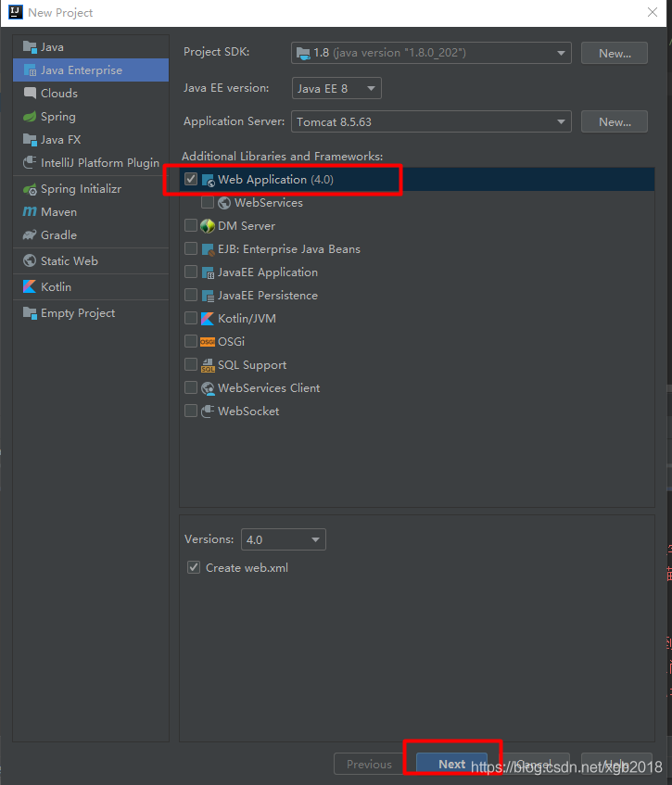Click the Static Web globe icon
This screenshot has width=672, height=785.
[x=30, y=260]
